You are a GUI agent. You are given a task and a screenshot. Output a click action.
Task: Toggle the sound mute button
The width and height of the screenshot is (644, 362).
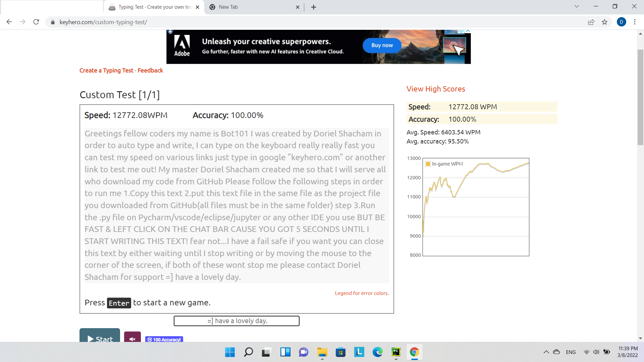(132, 339)
